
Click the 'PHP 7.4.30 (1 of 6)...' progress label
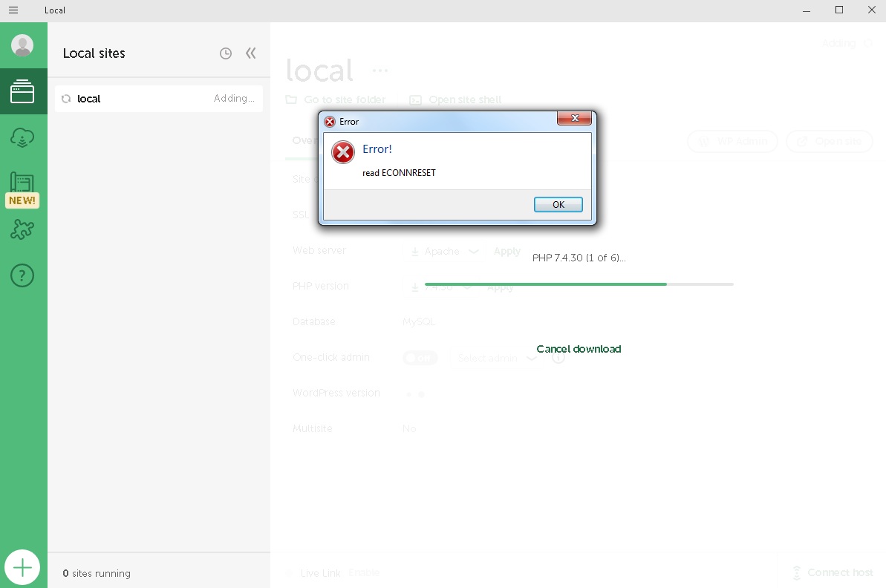579,258
